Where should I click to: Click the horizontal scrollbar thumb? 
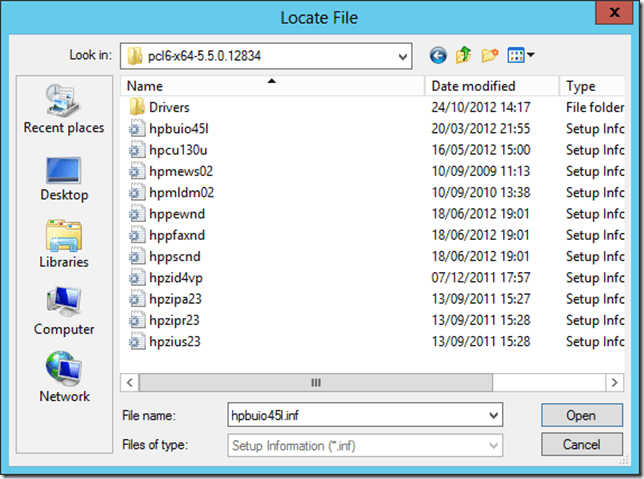click(316, 382)
